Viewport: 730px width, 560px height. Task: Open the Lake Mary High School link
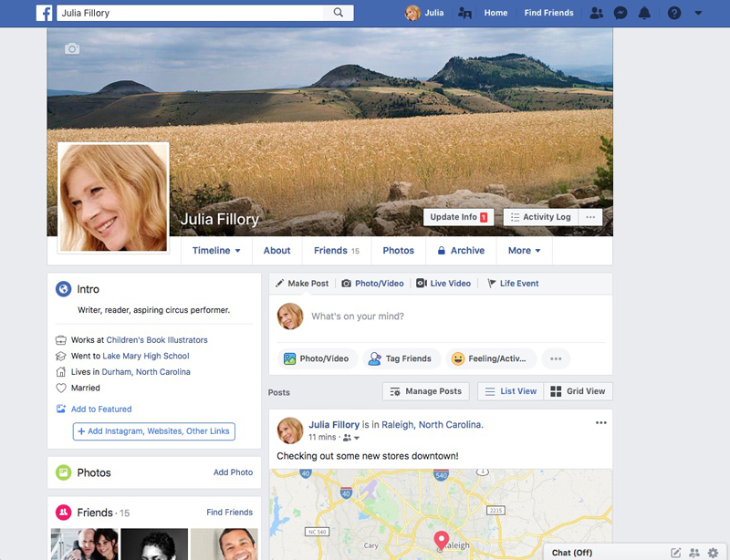[x=146, y=356]
